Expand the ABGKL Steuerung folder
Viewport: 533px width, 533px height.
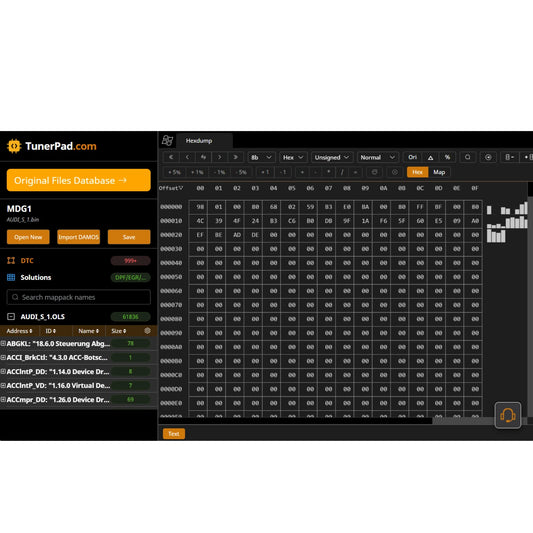coord(3,344)
